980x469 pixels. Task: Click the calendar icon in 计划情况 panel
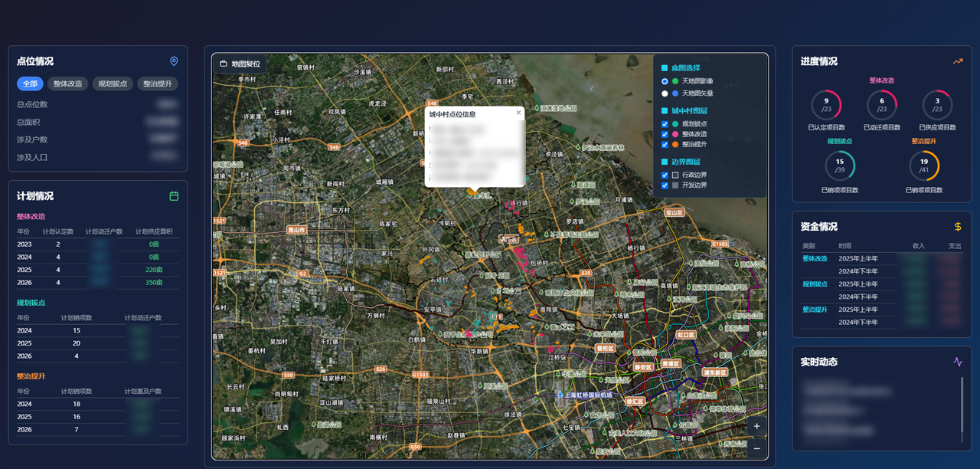[174, 196]
